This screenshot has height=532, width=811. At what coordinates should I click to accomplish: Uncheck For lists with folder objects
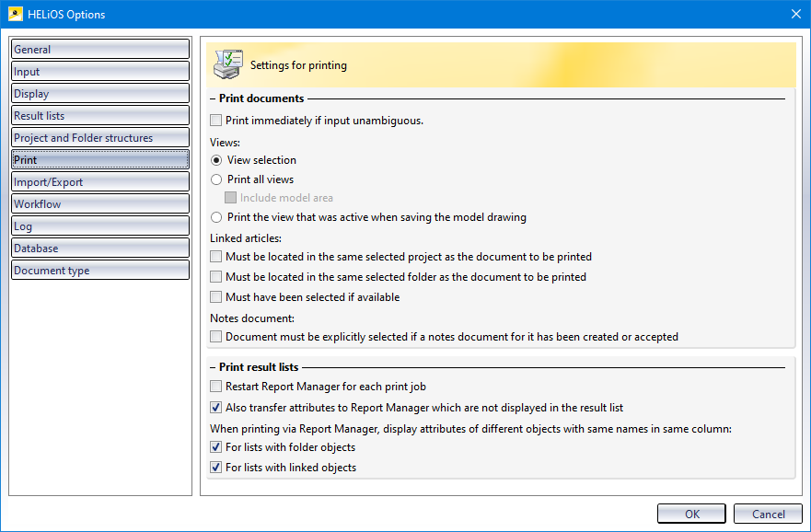pos(215,446)
